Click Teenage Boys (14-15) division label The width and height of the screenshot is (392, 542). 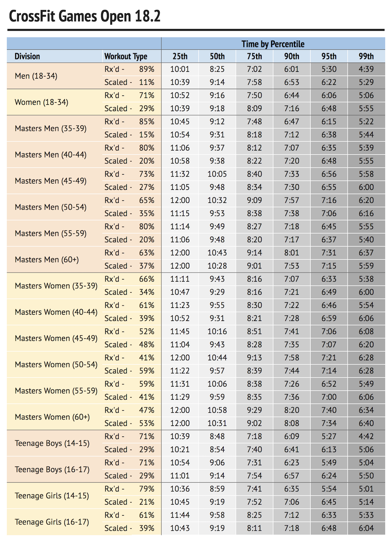52,443
